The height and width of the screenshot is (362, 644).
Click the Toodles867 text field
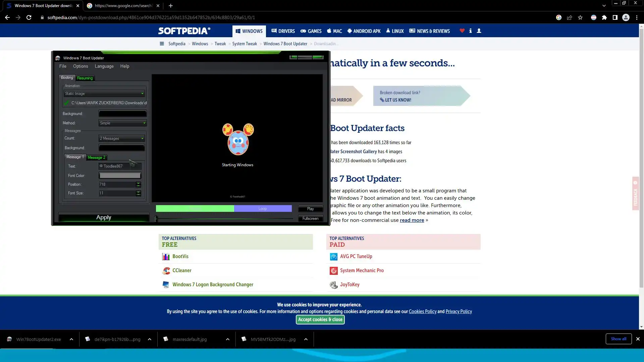pyautogui.click(x=120, y=166)
